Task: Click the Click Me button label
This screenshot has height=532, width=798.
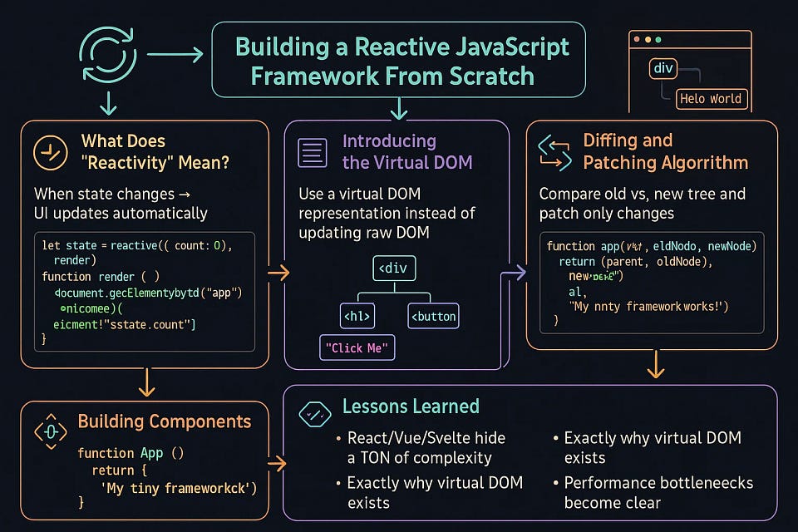Action: (357, 347)
